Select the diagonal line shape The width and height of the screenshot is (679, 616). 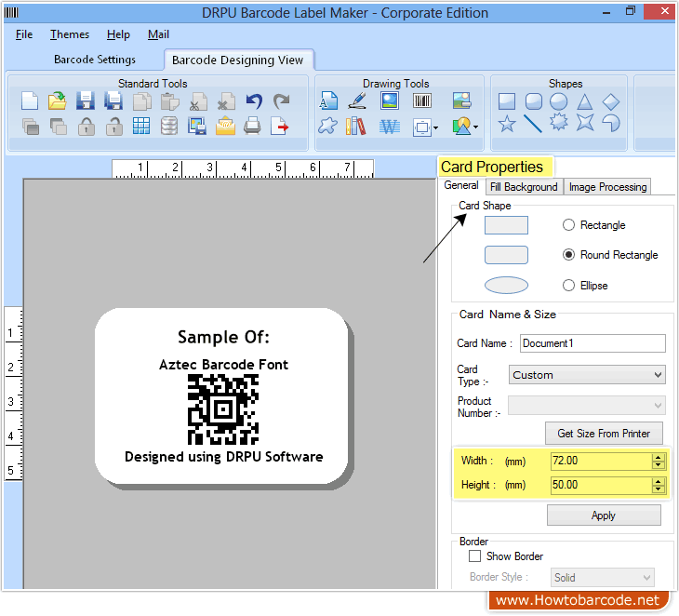533,124
